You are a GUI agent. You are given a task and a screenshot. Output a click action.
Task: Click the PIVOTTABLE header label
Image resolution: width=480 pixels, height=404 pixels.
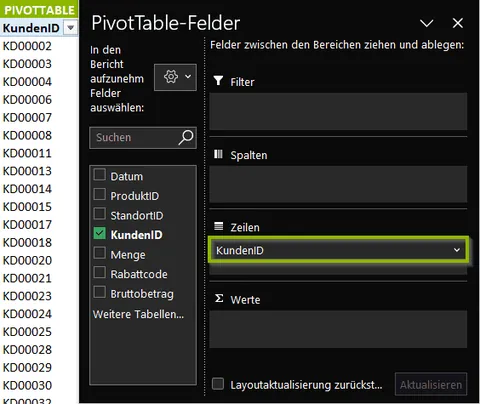tap(39, 10)
